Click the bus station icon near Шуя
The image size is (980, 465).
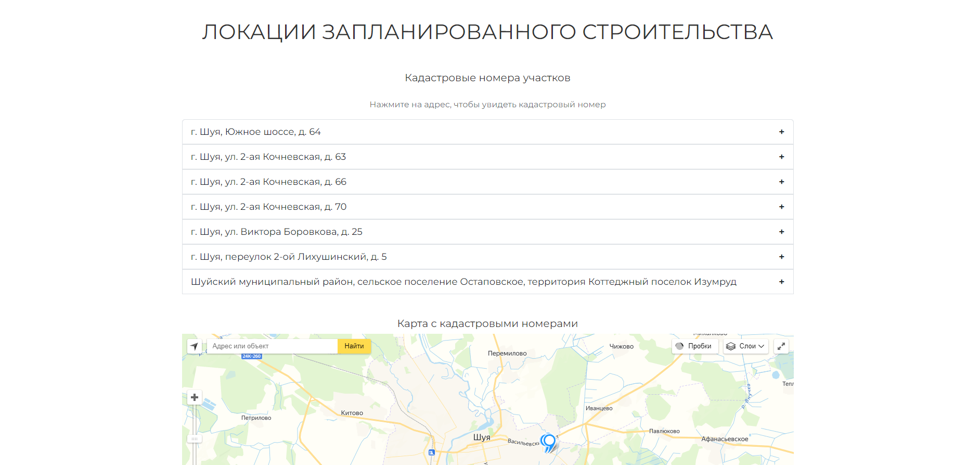tap(432, 453)
